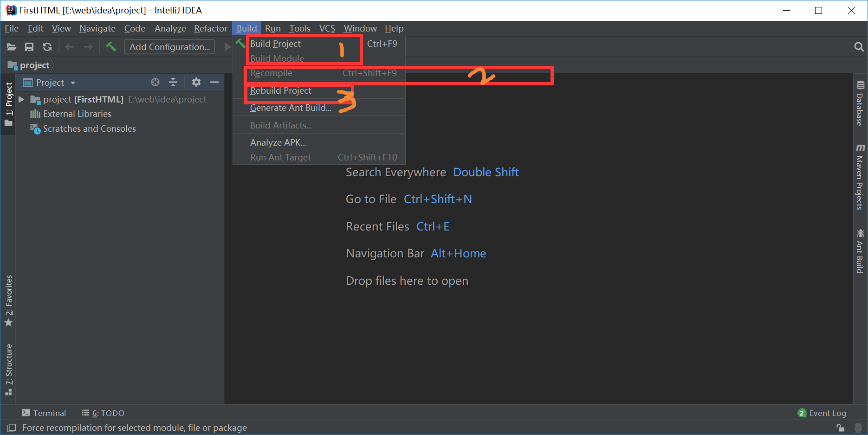Collapse all nodes in Project tree
Viewport: 868px width, 435px height.
point(173,82)
